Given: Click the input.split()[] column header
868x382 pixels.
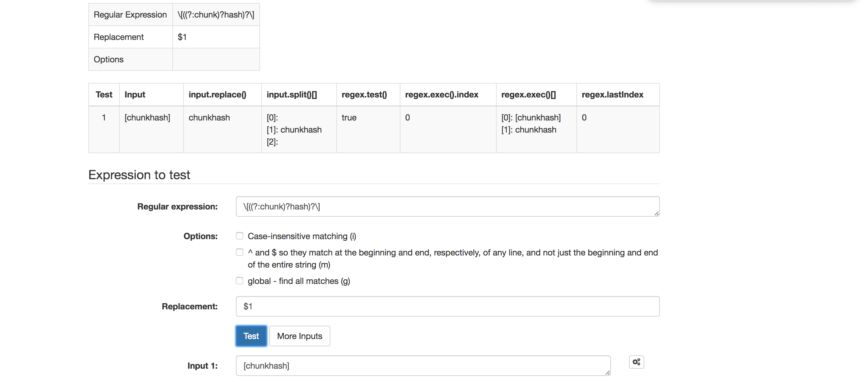Looking at the screenshot, I should click(x=292, y=94).
